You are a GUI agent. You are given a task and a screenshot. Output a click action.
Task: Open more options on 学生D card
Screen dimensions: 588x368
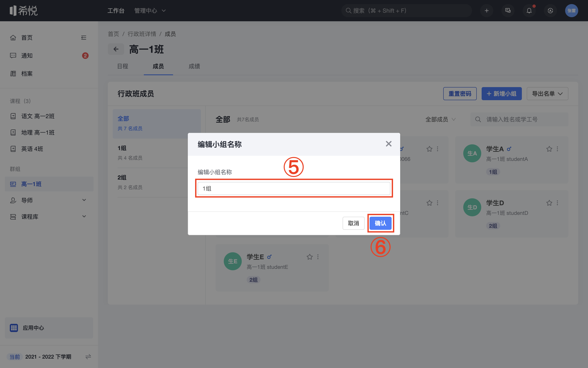557,203
